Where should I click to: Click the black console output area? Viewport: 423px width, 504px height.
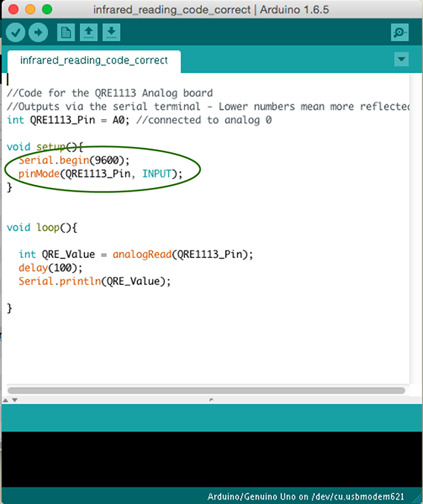click(211, 460)
